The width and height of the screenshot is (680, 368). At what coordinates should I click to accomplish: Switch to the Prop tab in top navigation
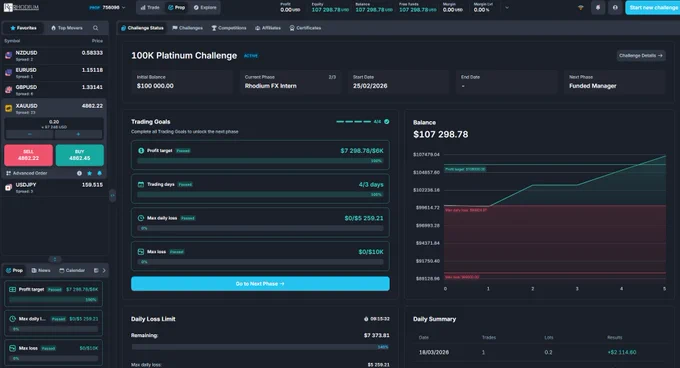pos(177,7)
